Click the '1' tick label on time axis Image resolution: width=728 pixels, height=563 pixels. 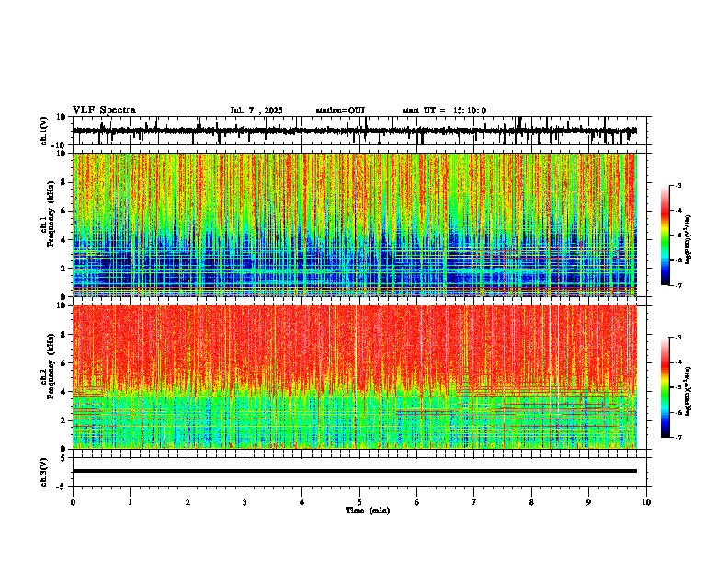[131, 502]
